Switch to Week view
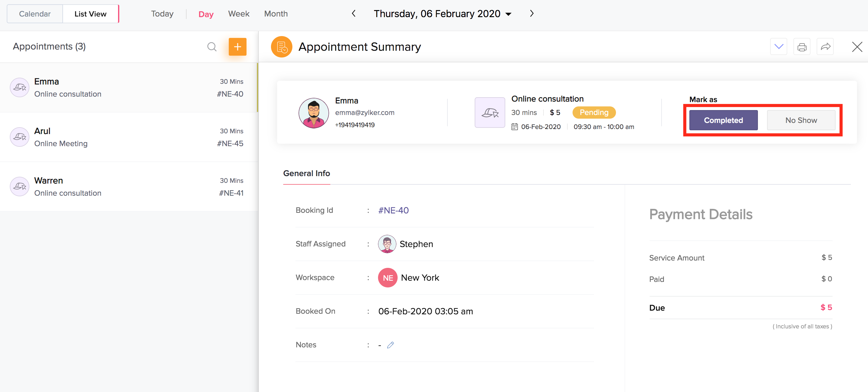 coord(239,14)
